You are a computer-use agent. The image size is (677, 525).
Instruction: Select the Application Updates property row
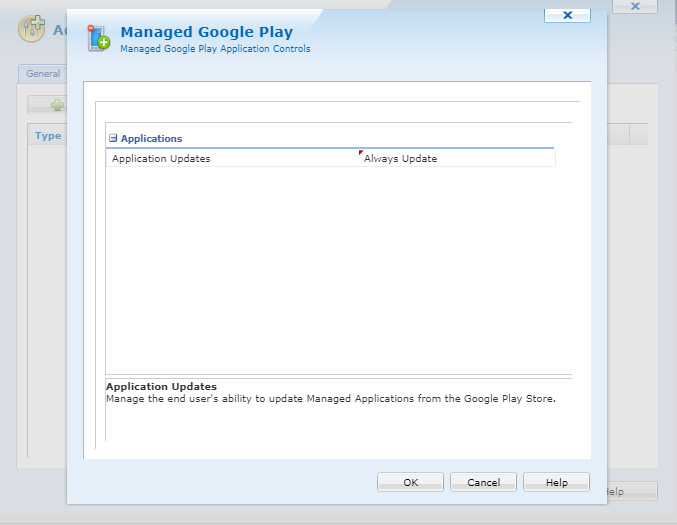(232, 158)
